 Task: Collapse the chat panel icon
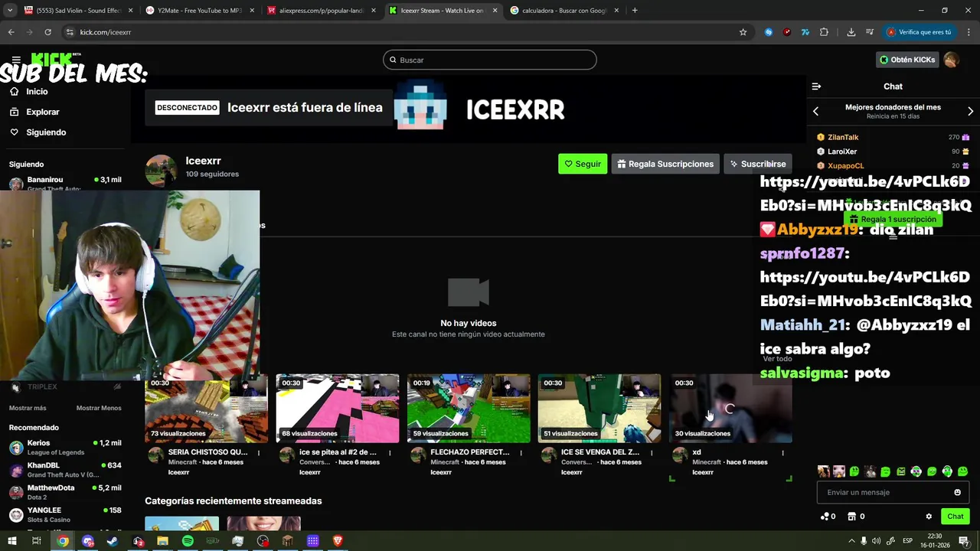click(816, 86)
